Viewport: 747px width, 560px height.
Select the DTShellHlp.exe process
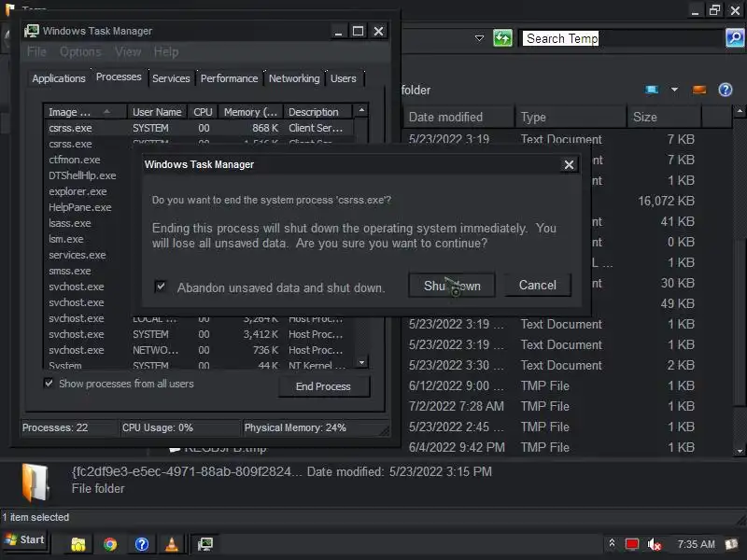(82, 175)
